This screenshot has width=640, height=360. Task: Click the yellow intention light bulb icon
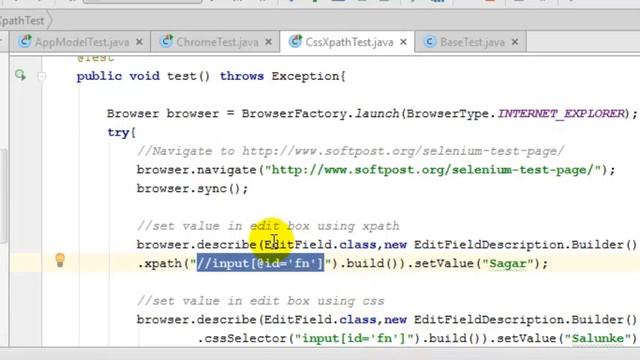click(60, 260)
